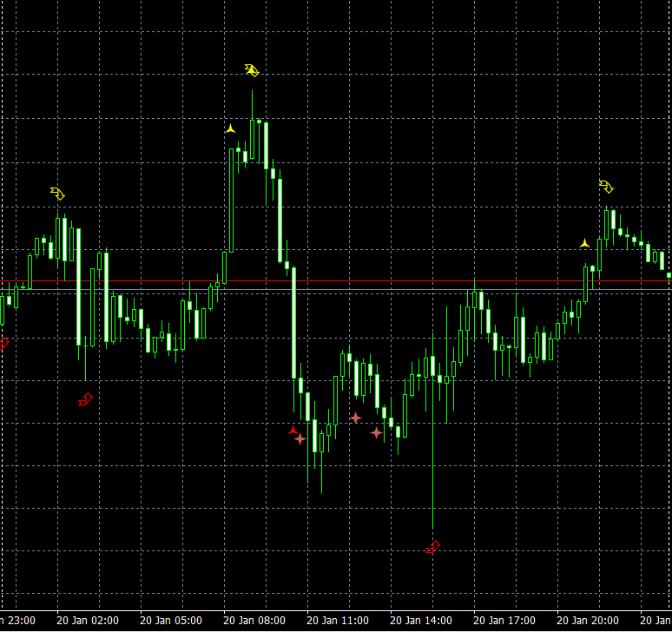This screenshot has height=632, width=672.
Task: Click the yellow arrowhead marker near 08:00 rally
Action: tap(231, 128)
